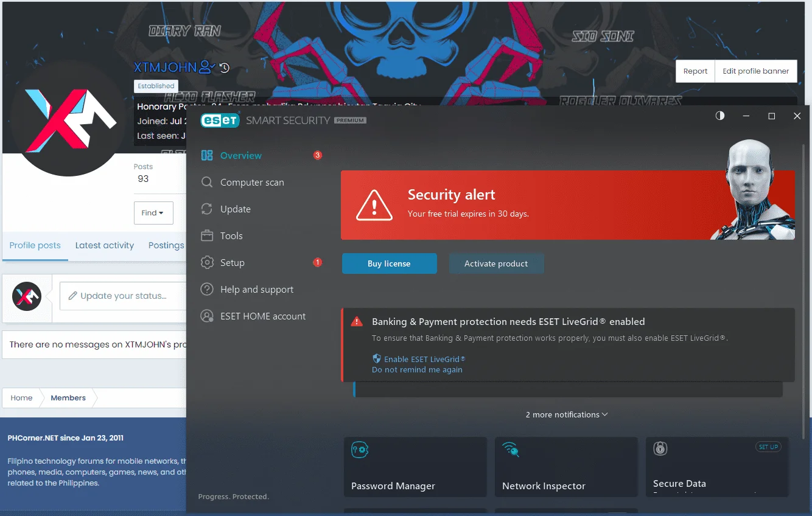Click the PREMIUM badge in ESET title
The width and height of the screenshot is (812, 516).
click(x=350, y=120)
